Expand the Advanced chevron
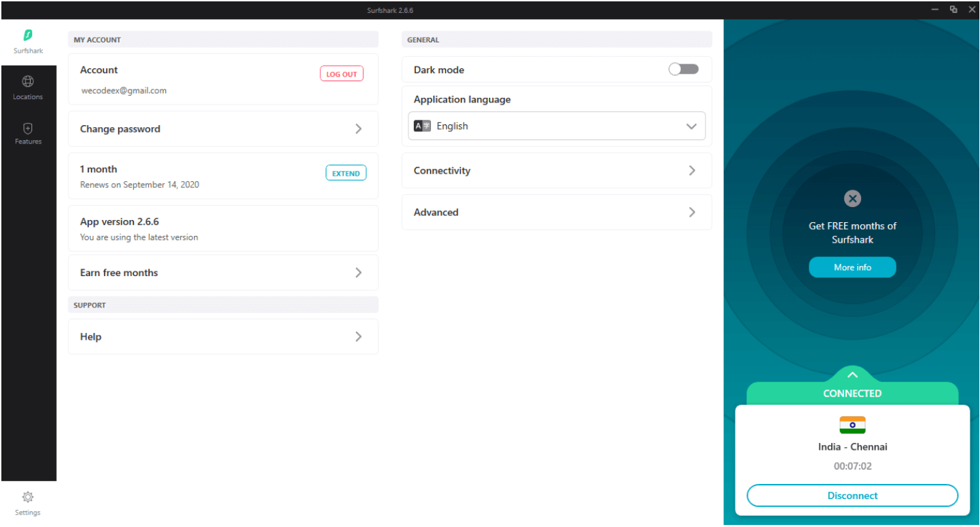Screen dimensions: 980x527 692,212
